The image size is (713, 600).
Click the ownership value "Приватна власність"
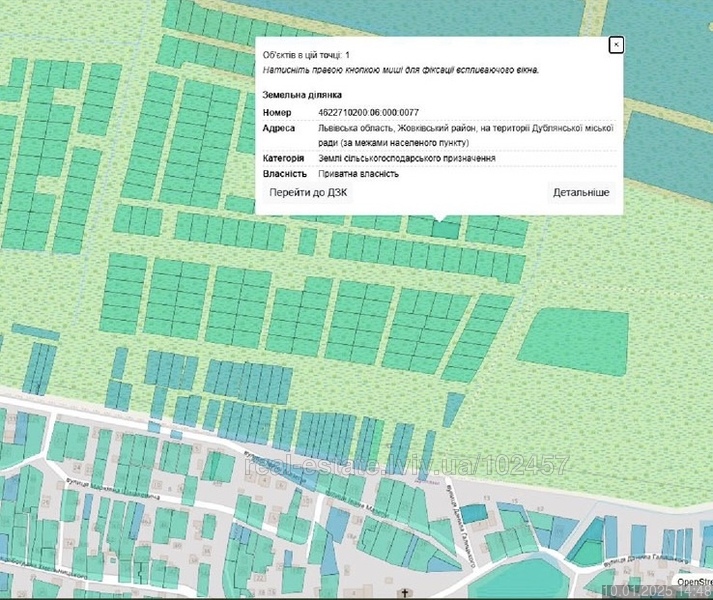tap(358, 174)
